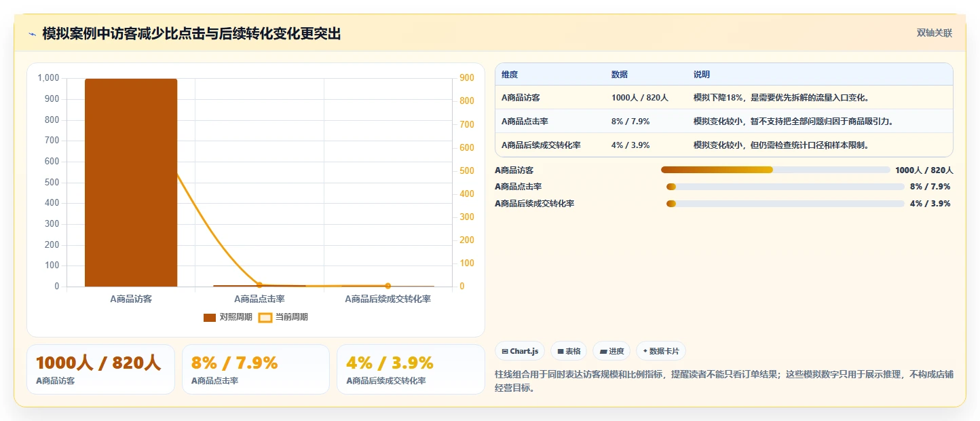Toggle the 当前周期 legend entry
Image resolution: width=980 pixels, height=421 pixels.
(x=284, y=317)
